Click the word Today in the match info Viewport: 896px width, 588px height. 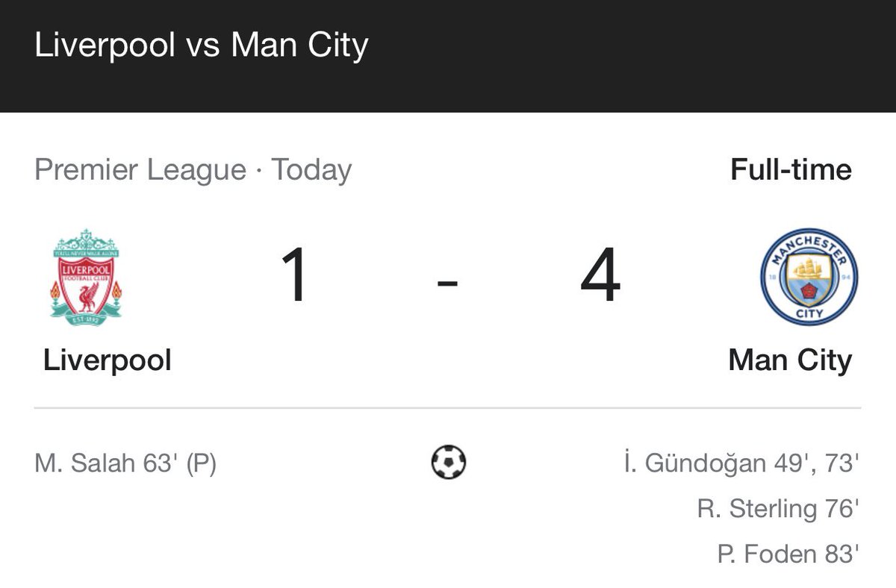(311, 170)
